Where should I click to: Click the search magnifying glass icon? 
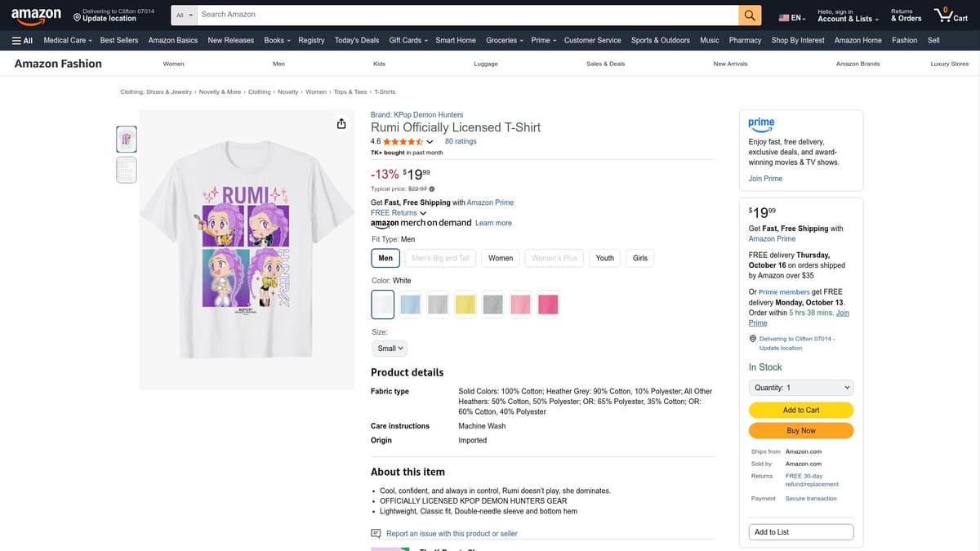(x=750, y=14)
